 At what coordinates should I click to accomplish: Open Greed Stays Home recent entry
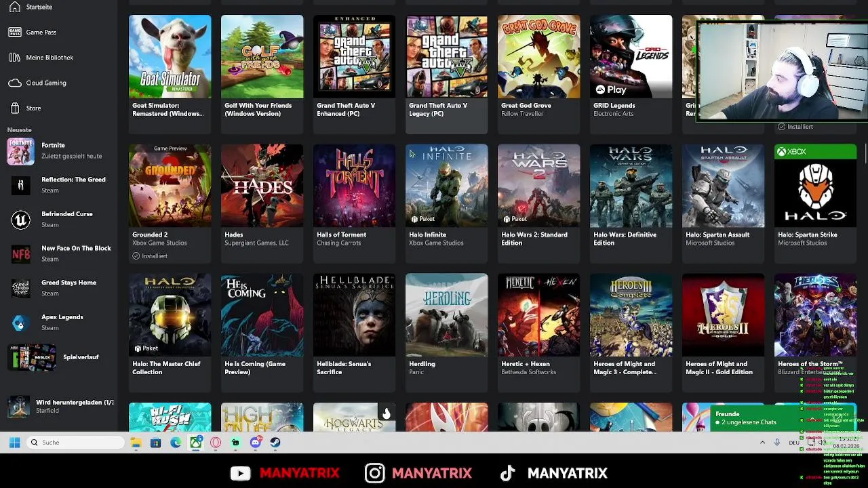[58, 288]
